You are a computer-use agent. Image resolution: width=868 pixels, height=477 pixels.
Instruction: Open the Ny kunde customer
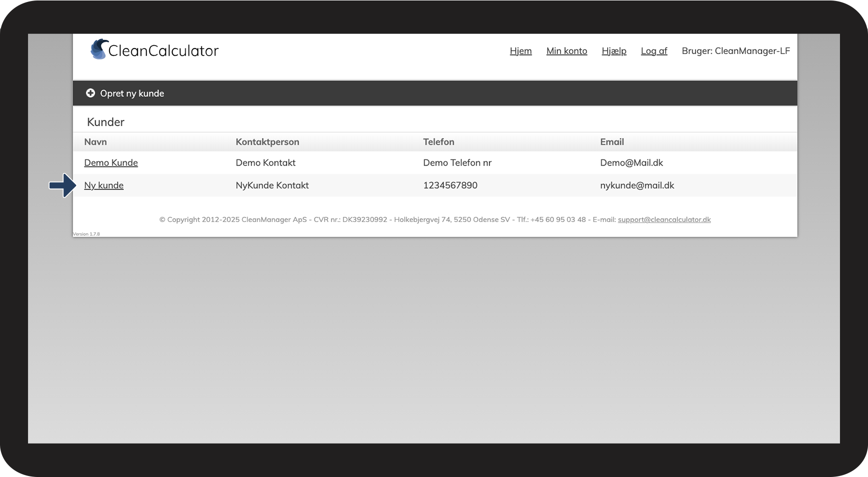pyautogui.click(x=104, y=185)
